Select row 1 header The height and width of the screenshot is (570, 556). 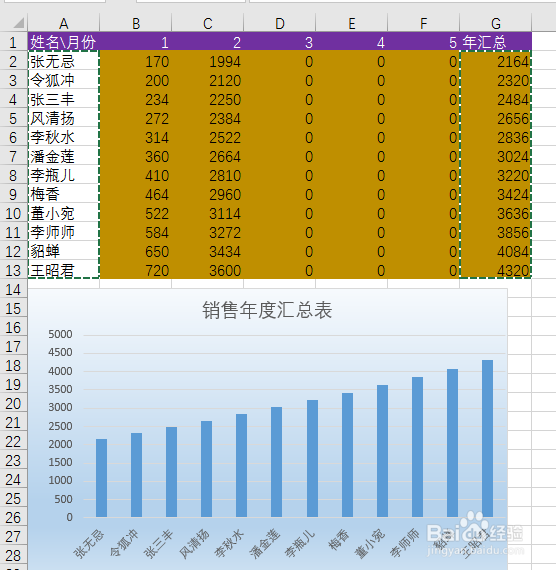click(x=13, y=42)
